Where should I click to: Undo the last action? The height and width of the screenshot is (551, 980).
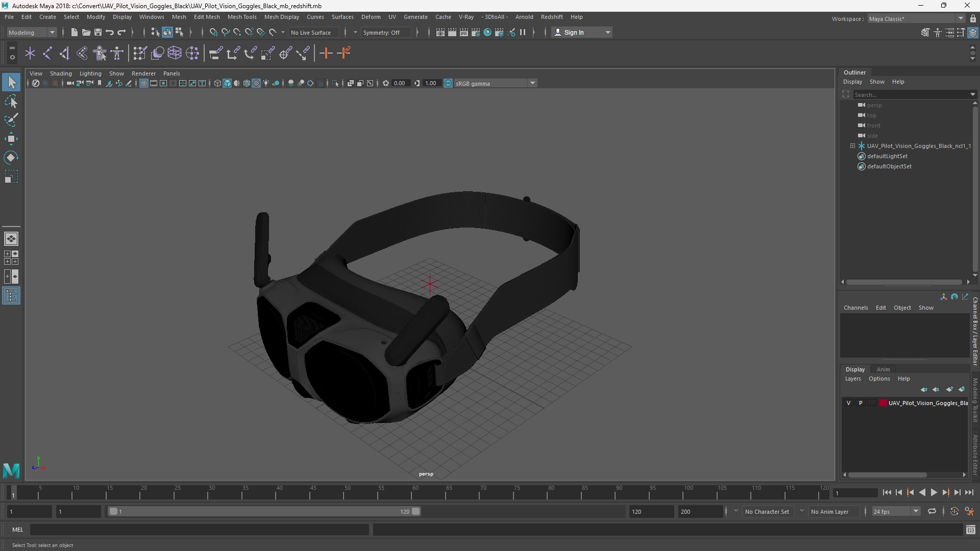tap(110, 32)
